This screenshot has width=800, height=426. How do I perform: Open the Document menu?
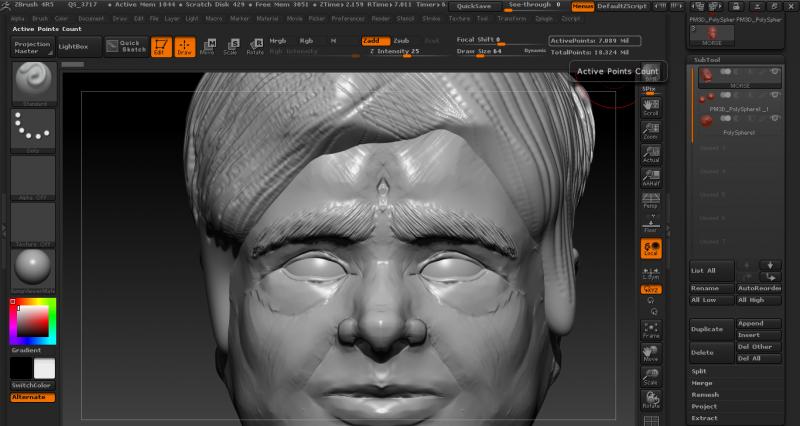tap(91, 18)
